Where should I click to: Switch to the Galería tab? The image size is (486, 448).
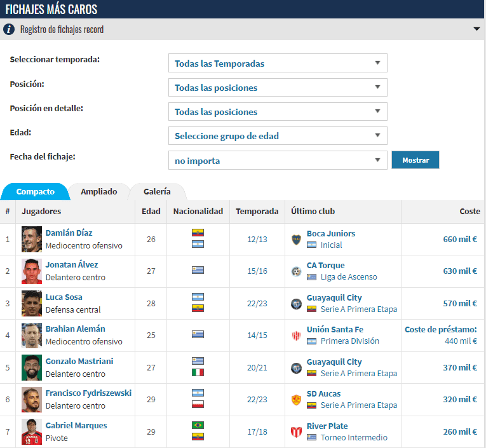pyautogui.click(x=157, y=192)
